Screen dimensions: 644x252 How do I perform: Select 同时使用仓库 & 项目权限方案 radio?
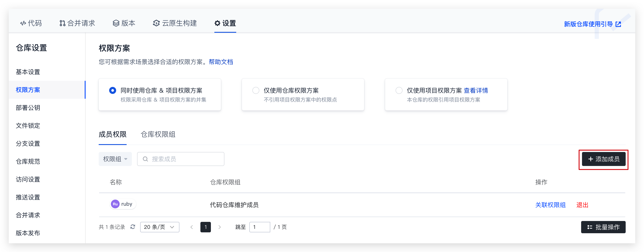point(112,90)
